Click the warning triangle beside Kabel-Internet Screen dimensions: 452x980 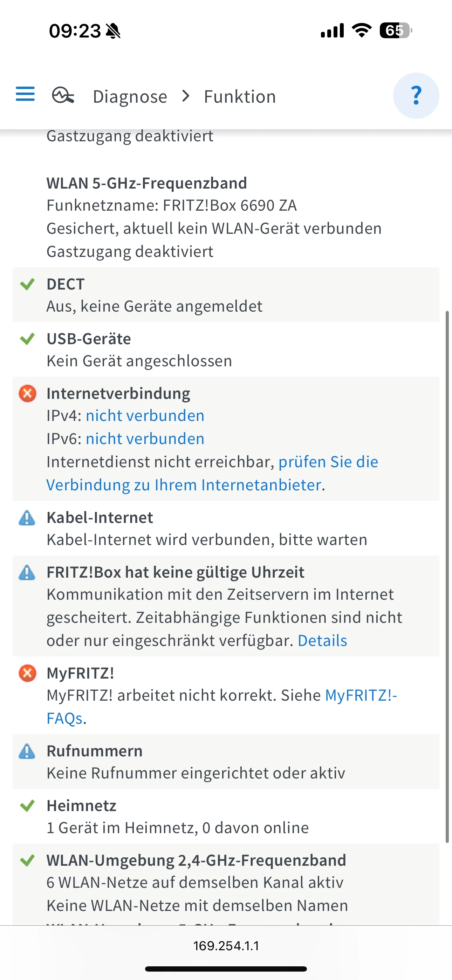tap(27, 518)
